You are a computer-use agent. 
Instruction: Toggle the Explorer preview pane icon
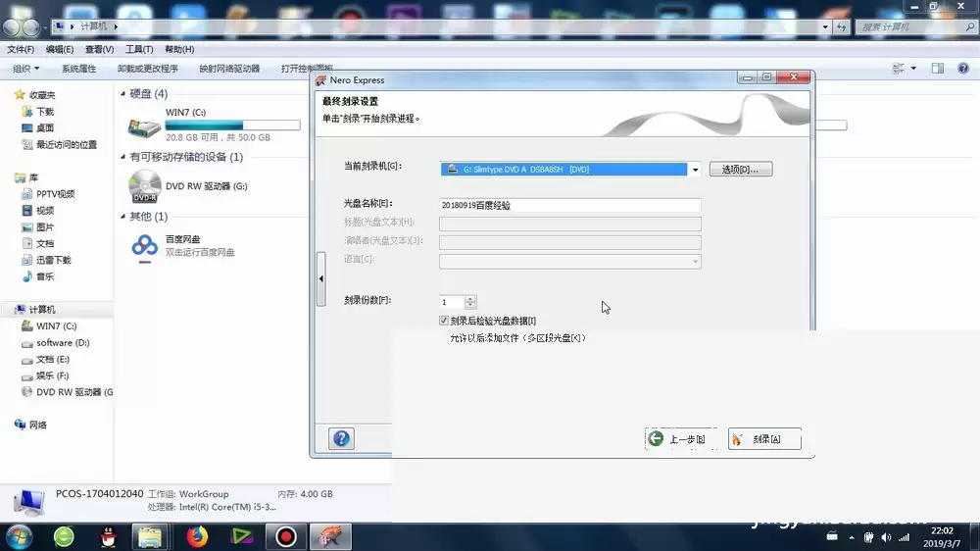(x=938, y=69)
